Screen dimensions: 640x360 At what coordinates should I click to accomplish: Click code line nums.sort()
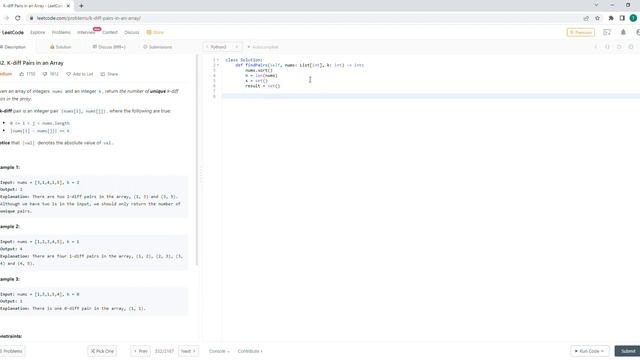259,70
